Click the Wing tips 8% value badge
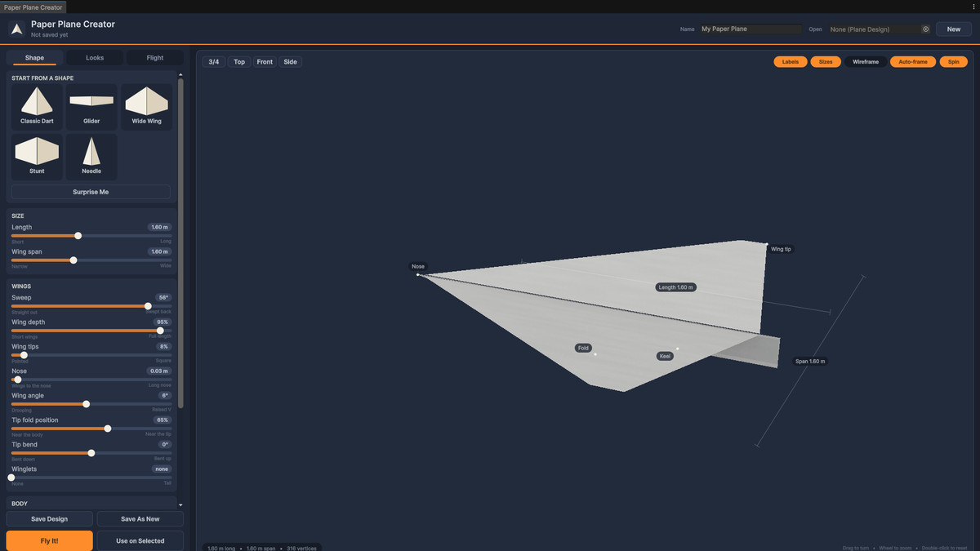Screen dimensions: 980x551 (x=164, y=347)
